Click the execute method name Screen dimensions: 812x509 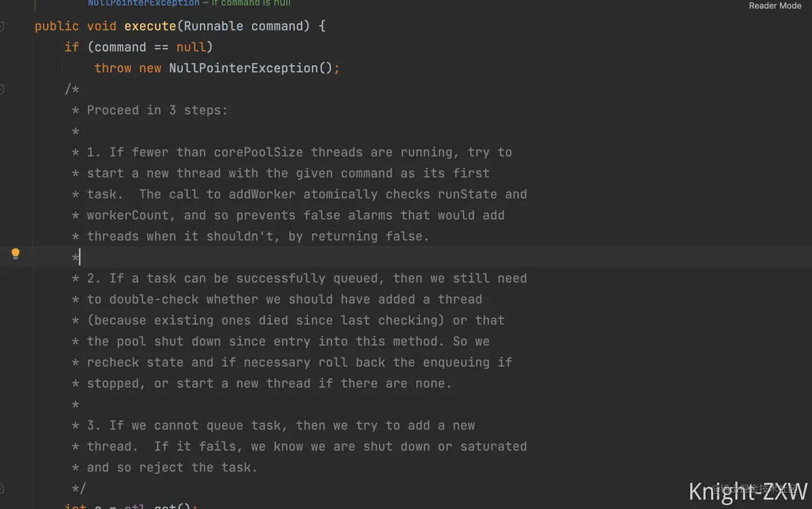150,26
